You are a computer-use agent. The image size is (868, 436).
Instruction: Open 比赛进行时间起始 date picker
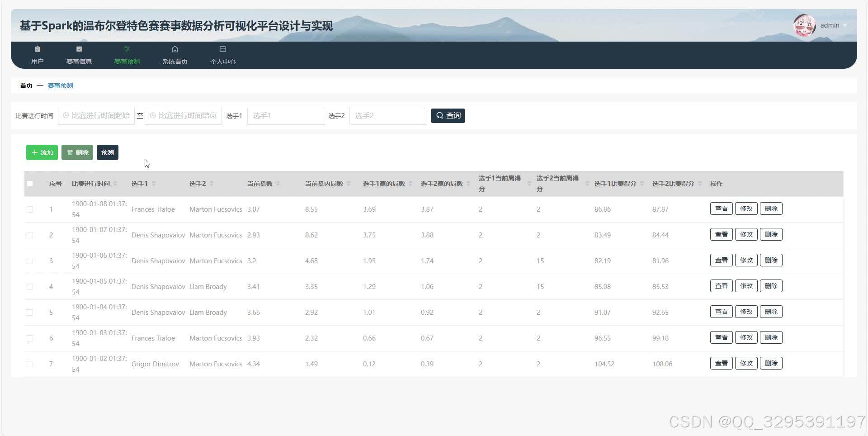96,116
